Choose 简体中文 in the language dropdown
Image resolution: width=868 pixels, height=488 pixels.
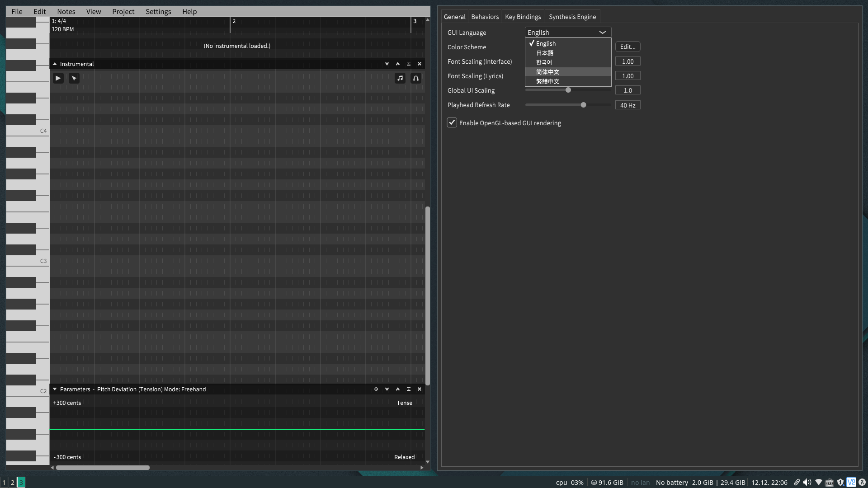(x=548, y=72)
